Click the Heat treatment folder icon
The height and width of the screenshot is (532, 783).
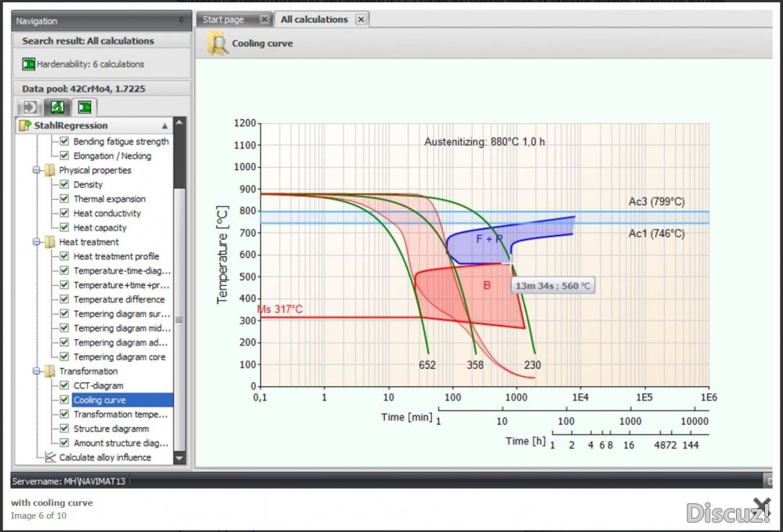(x=50, y=242)
